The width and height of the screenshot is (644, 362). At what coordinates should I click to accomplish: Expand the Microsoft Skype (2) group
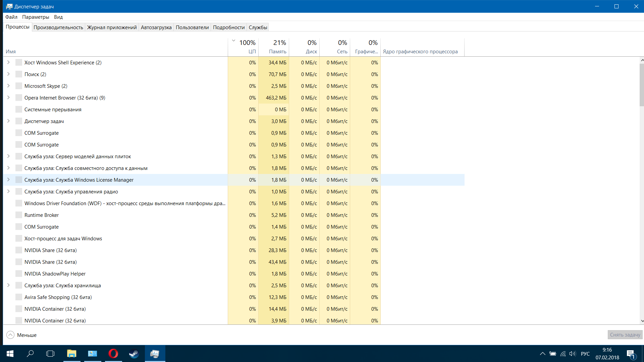(x=8, y=86)
